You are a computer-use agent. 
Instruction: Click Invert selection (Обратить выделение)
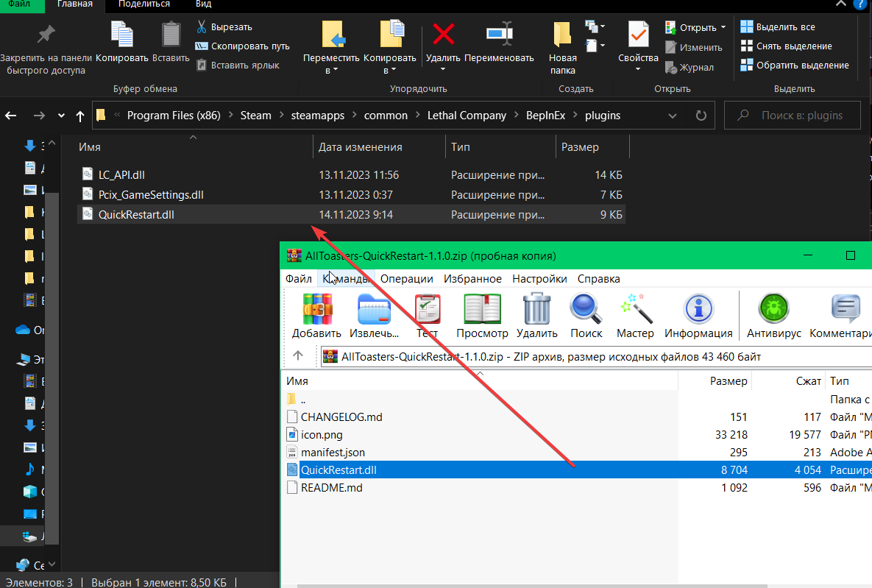click(795, 65)
